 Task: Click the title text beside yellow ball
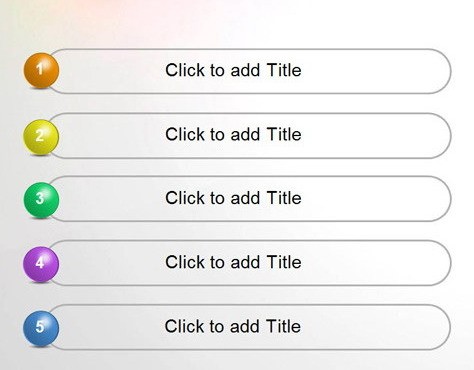(x=233, y=134)
